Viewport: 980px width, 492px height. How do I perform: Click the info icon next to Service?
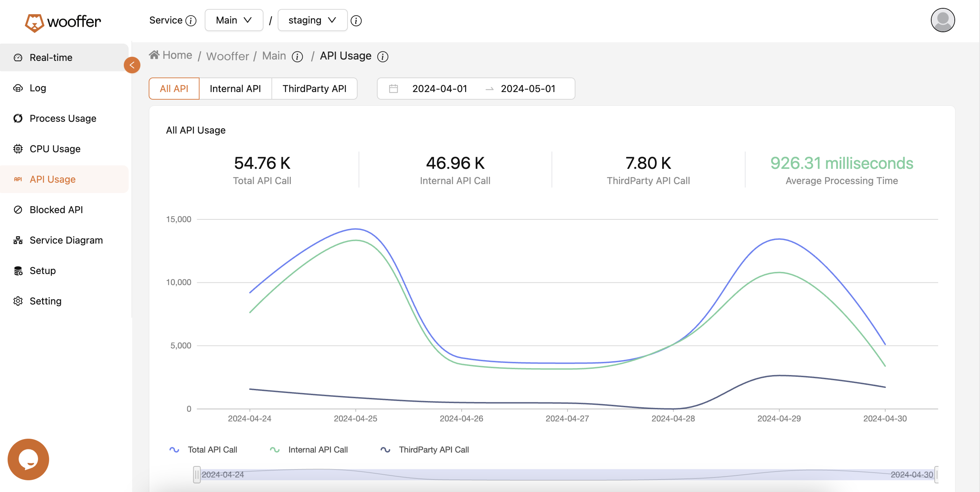click(191, 21)
